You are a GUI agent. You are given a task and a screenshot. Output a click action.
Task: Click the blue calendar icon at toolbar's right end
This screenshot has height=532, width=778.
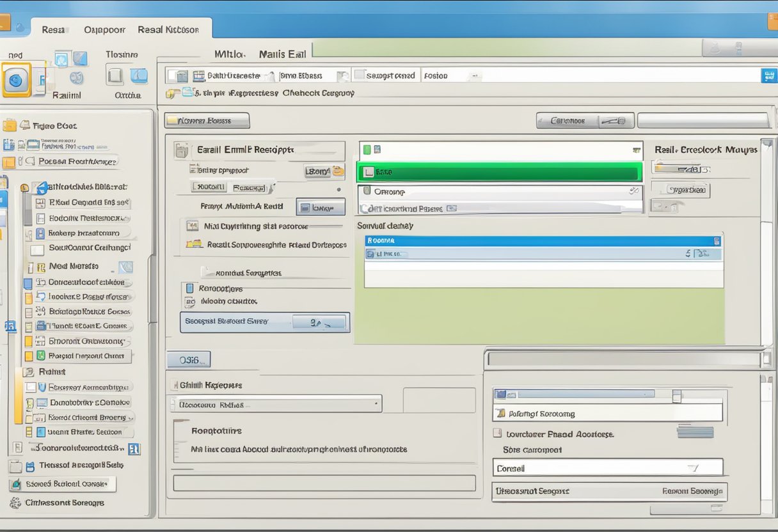pyautogui.click(x=768, y=75)
